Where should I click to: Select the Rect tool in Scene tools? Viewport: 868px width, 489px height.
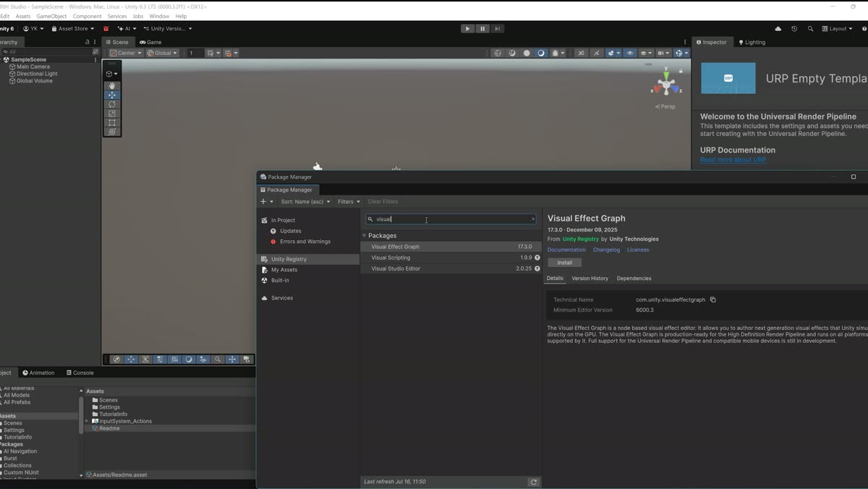coord(112,123)
